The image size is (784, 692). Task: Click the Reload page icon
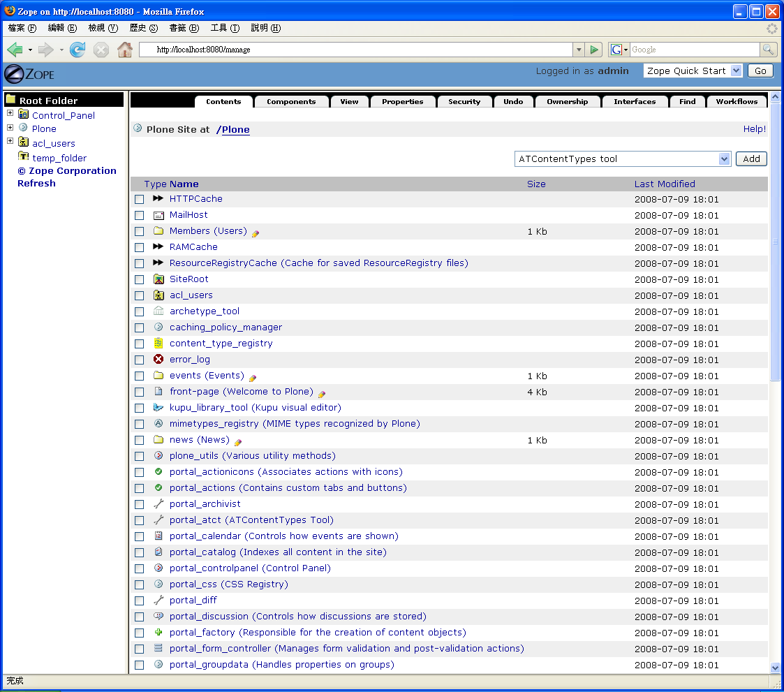(x=77, y=50)
